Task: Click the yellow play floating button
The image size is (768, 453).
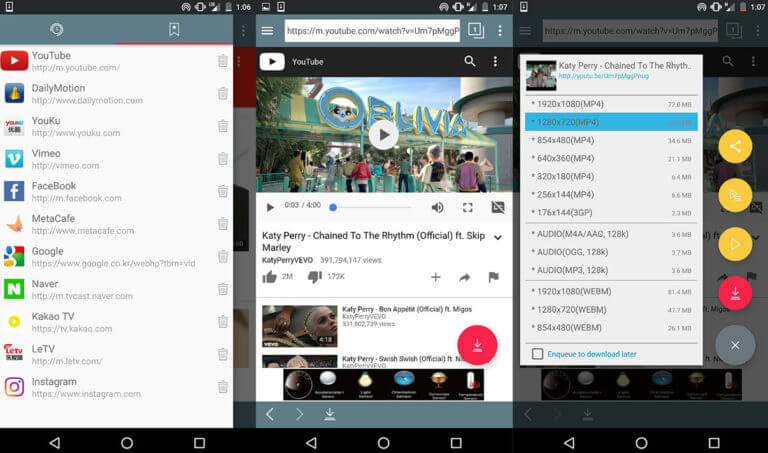Action: [x=735, y=244]
